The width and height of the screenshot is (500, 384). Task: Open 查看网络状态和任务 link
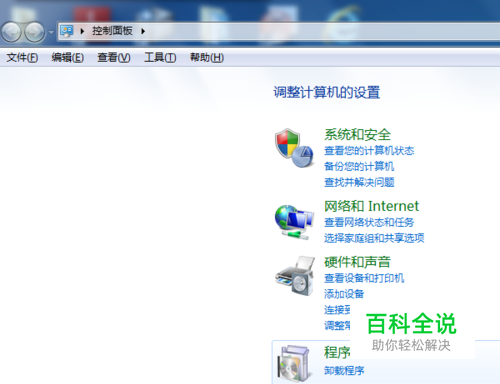(x=369, y=222)
